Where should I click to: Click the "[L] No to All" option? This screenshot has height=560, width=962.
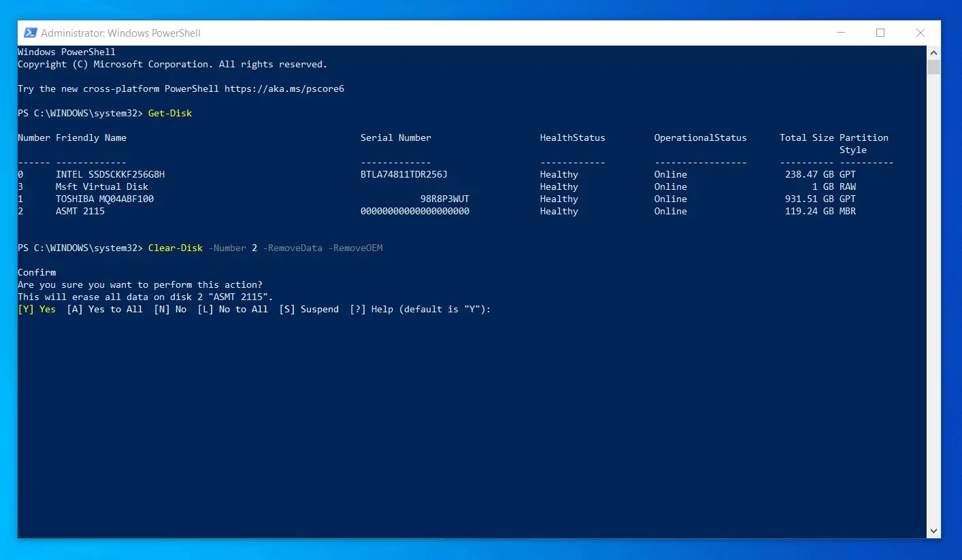[x=233, y=309]
